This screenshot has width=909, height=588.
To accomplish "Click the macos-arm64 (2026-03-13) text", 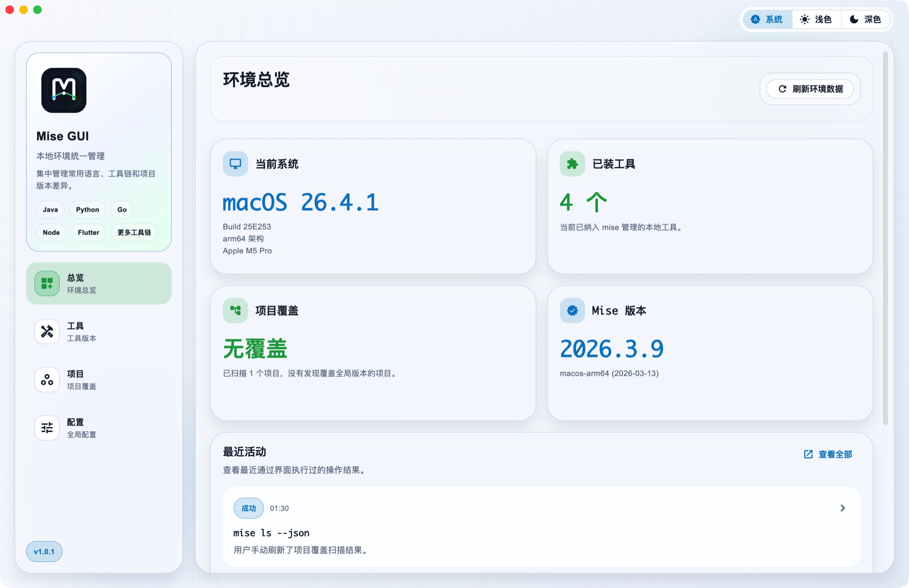I will tap(609, 373).
